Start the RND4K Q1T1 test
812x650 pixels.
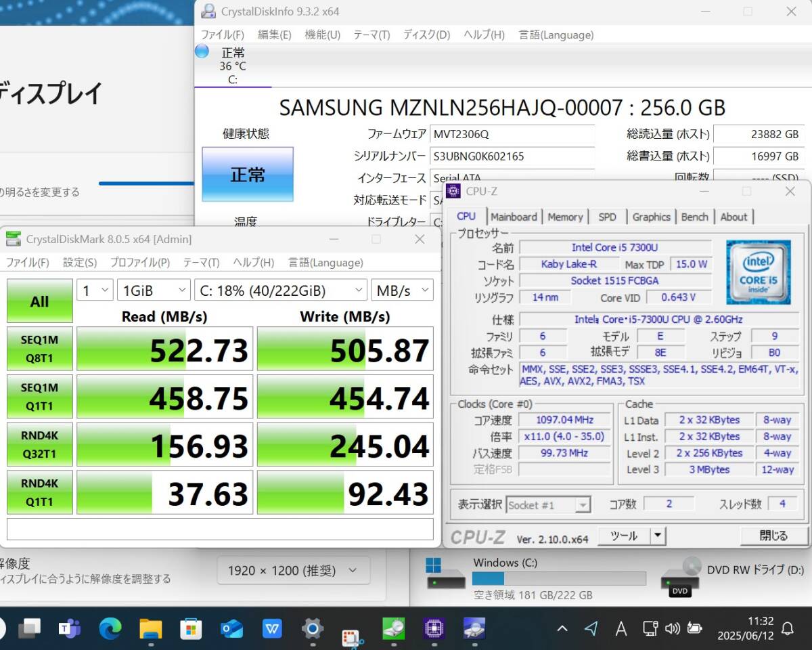tap(40, 492)
